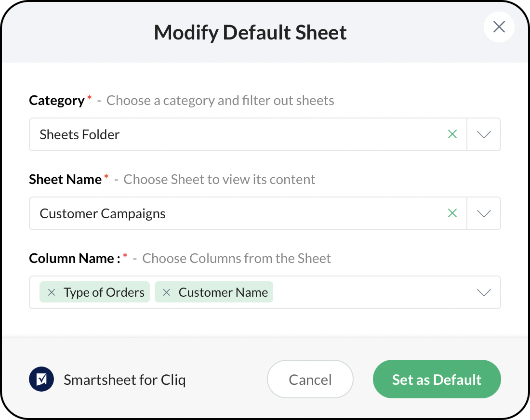Open the Sheet Name dropdown chevron
Screen dimensions: 530x420
click(483, 213)
